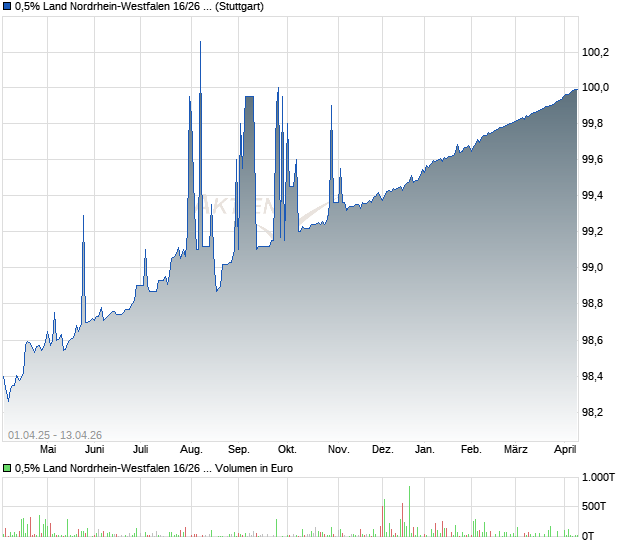Viewport: 620px width, 546px height.
Task: Select the 'April' month label
Action: 567,450
